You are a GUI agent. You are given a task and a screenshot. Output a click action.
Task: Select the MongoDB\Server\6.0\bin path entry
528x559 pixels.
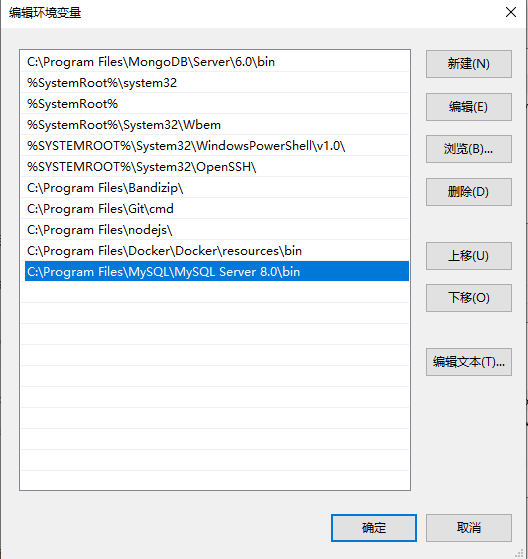[x=215, y=62]
